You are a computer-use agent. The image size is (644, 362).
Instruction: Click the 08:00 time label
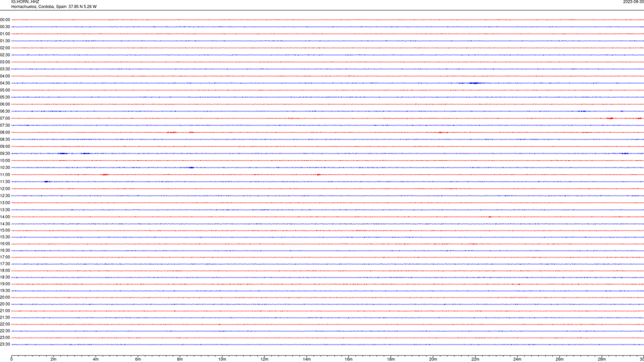[x=5, y=132]
